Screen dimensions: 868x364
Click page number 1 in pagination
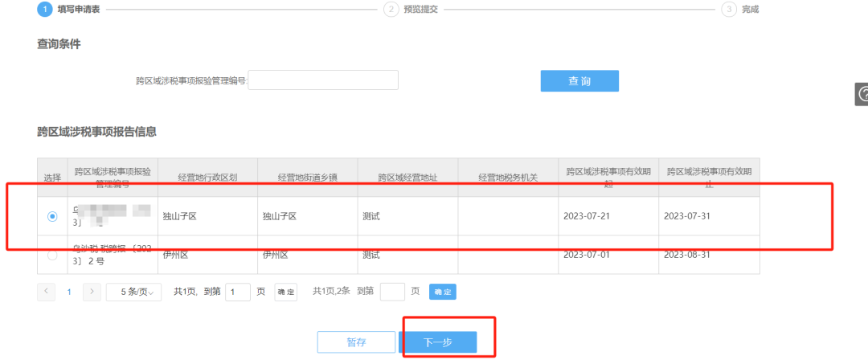(x=69, y=292)
